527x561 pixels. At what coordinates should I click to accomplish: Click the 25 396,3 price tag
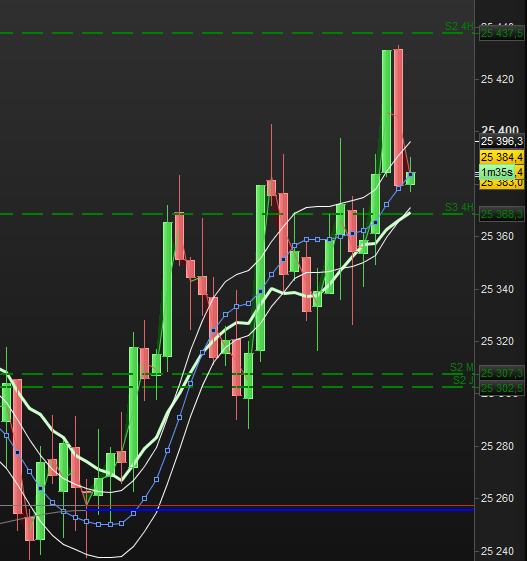click(x=502, y=141)
